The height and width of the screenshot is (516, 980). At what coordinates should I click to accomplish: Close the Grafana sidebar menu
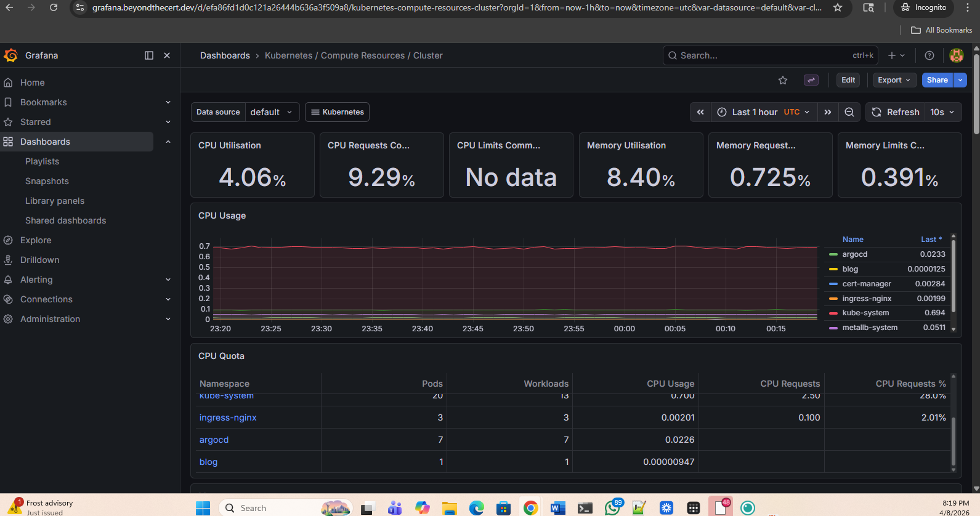(x=167, y=55)
